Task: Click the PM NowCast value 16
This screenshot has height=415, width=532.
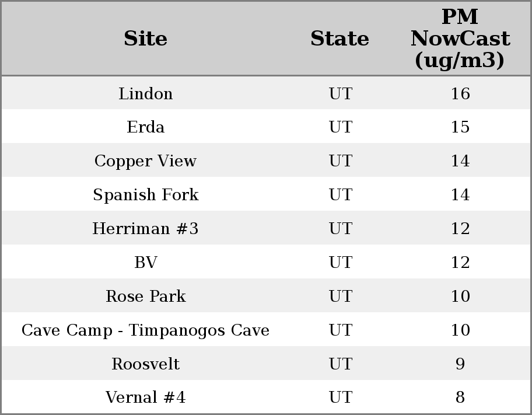Action: tap(460, 94)
